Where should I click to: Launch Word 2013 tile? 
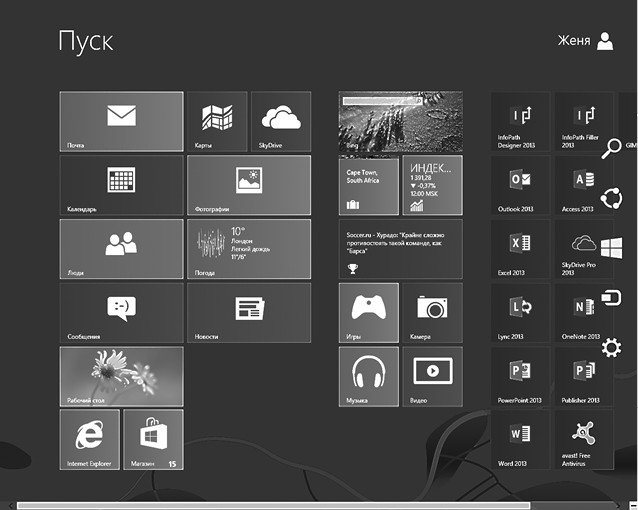(x=520, y=439)
